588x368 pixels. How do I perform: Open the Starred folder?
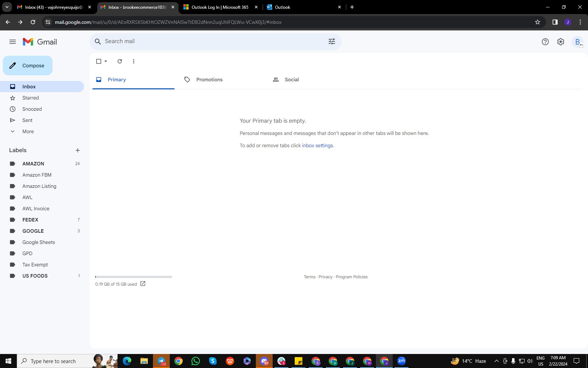[42, 98]
